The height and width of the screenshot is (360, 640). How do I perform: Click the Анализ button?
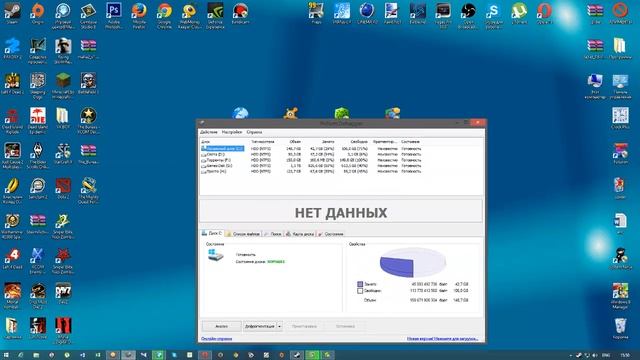(x=221, y=326)
